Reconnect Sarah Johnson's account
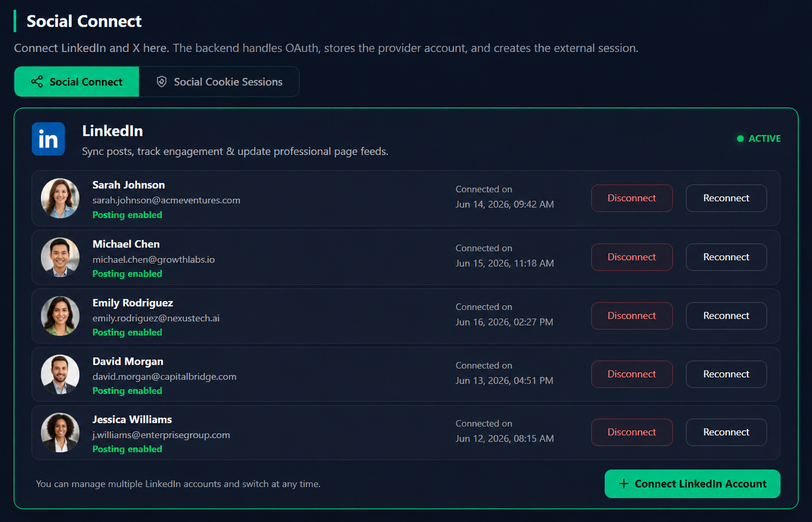The height and width of the screenshot is (522, 812). pyautogui.click(x=726, y=198)
